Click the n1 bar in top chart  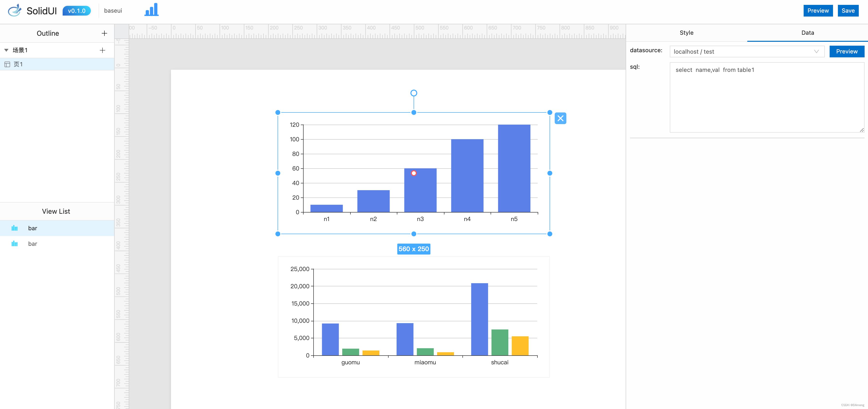(326, 209)
